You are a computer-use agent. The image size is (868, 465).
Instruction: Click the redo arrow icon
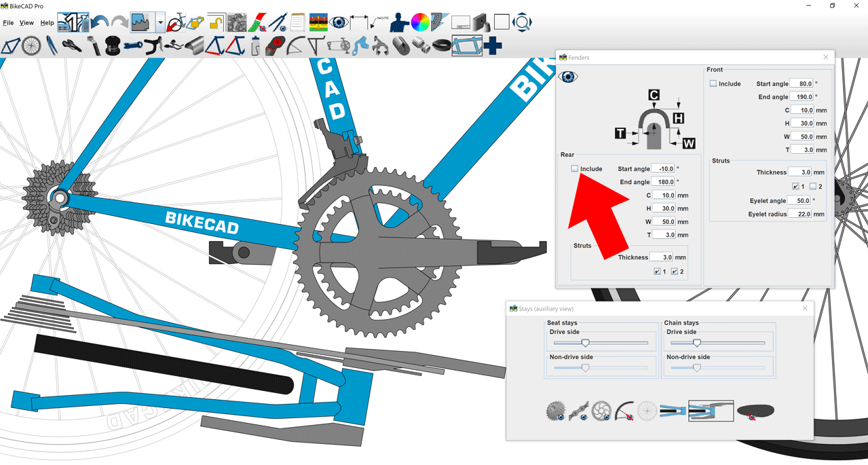point(119,23)
